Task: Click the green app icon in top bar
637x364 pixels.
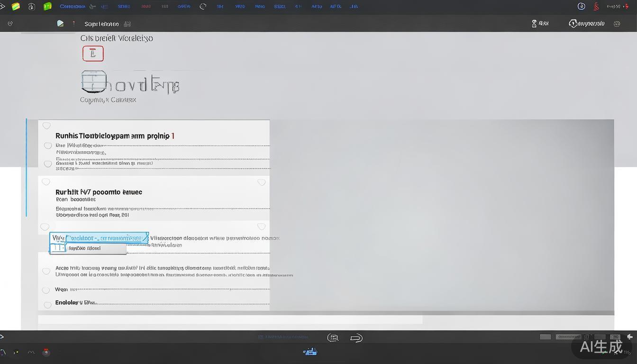Action: pos(47,7)
